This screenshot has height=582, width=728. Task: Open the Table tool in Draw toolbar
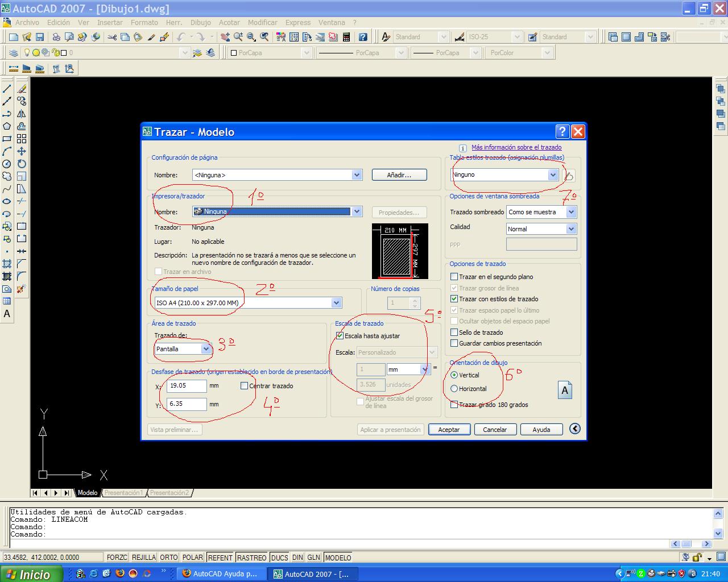point(7,301)
